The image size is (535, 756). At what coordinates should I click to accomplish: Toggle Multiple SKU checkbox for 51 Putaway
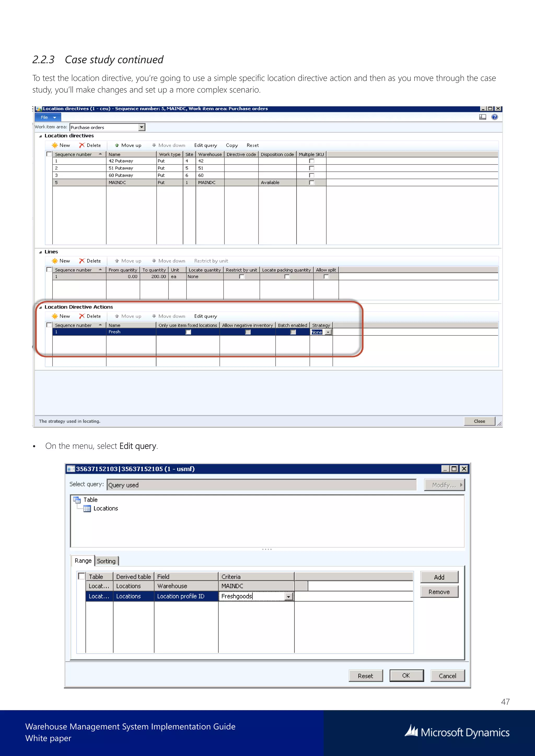311,168
